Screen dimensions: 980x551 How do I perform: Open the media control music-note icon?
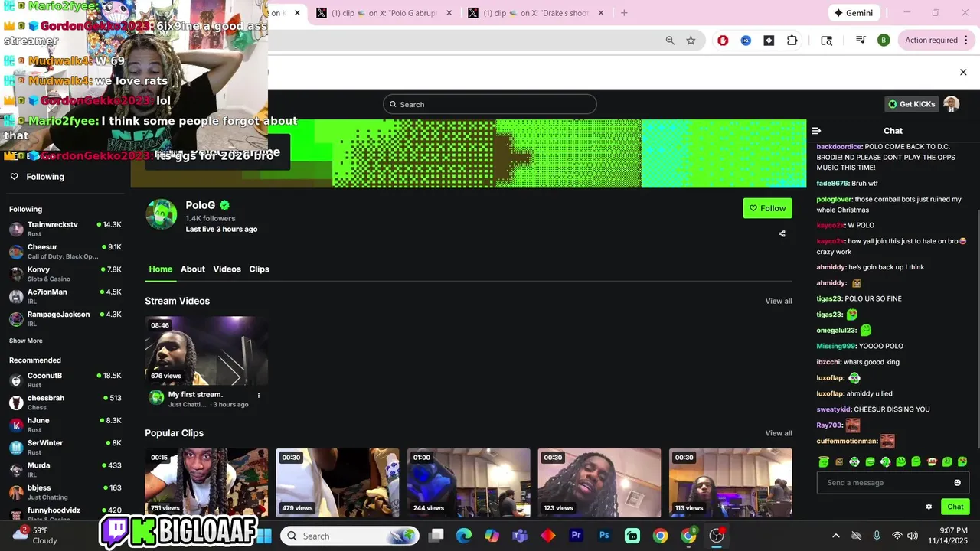tap(861, 41)
